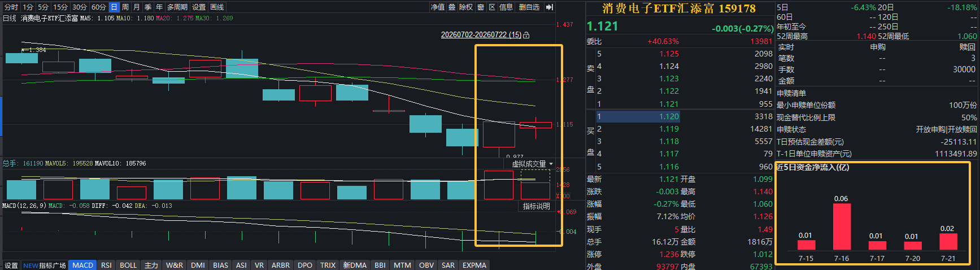
Task: Select the BIAS indicator tab
Action: pos(221,265)
